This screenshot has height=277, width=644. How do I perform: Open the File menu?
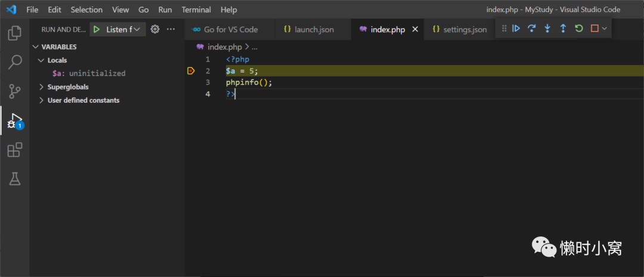pyautogui.click(x=32, y=10)
